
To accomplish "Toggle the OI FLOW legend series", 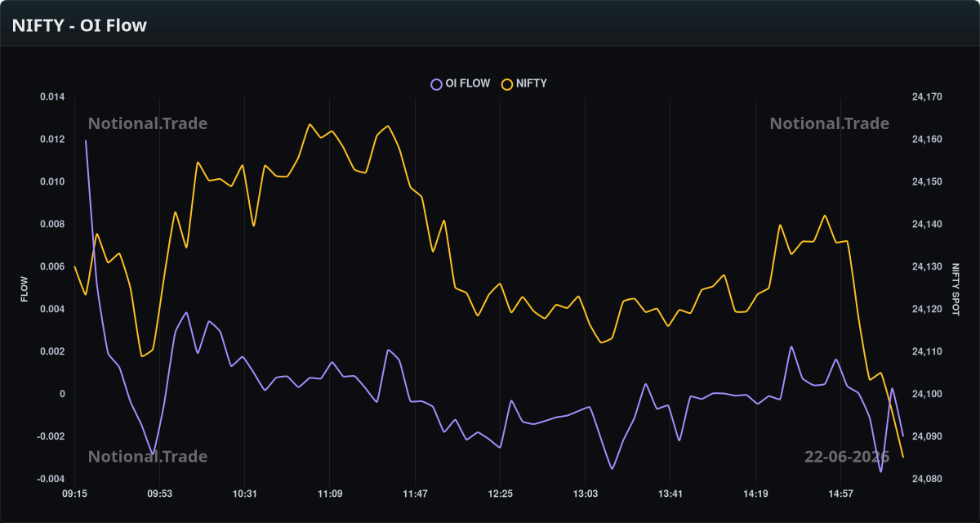I will pos(461,83).
